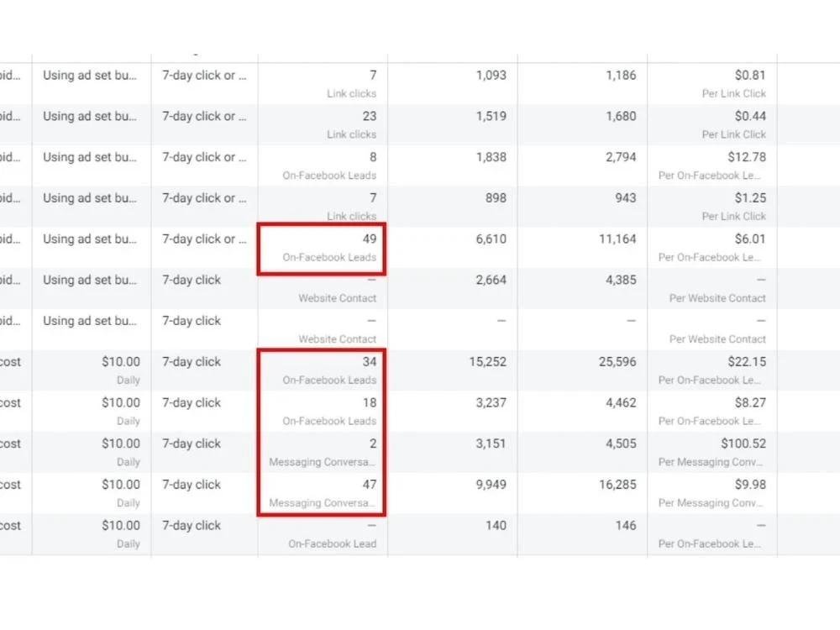840x630 pixels.
Task: Select the $9.98 cost per conversation
Action: click(x=750, y=485)
